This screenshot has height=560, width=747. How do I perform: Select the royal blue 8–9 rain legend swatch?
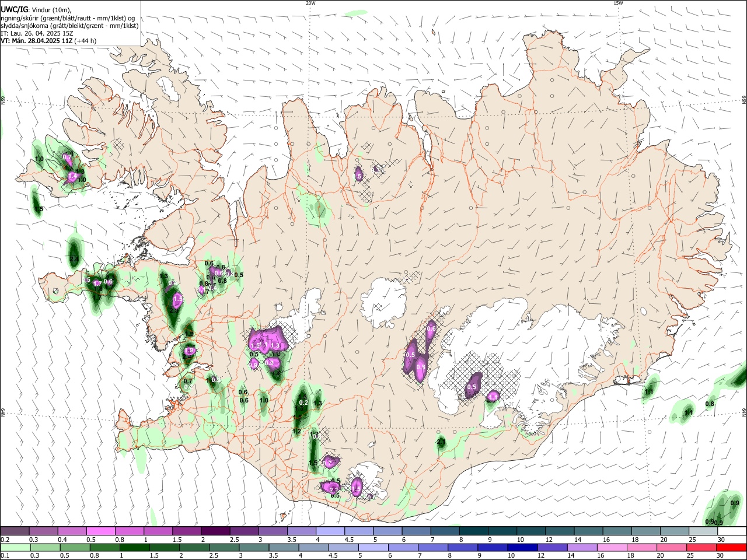pos(463,547)
